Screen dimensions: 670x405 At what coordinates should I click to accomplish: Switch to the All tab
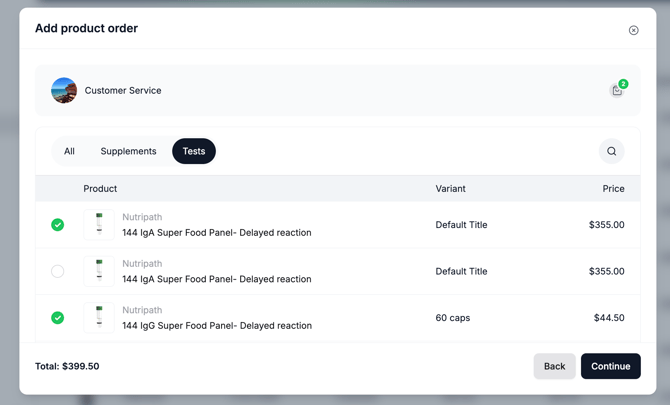[x=69, y=151]
